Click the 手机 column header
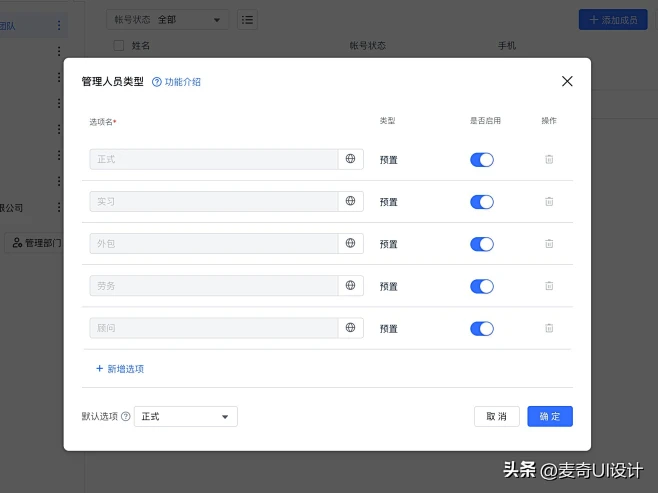 pyautogui.click(x=507, y=45)
